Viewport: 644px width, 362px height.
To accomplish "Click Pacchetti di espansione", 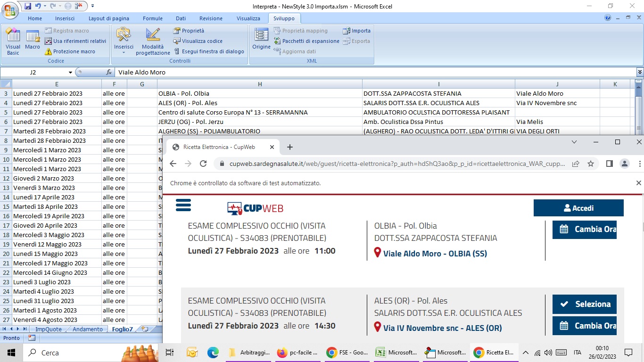I will click(306, 41).
